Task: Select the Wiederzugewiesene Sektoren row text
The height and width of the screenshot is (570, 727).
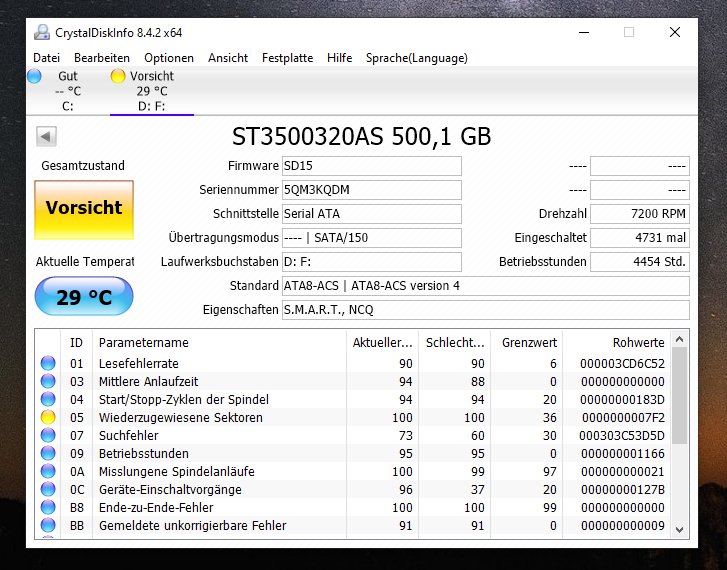Action: pyautogui.click(x=181, y=417)
